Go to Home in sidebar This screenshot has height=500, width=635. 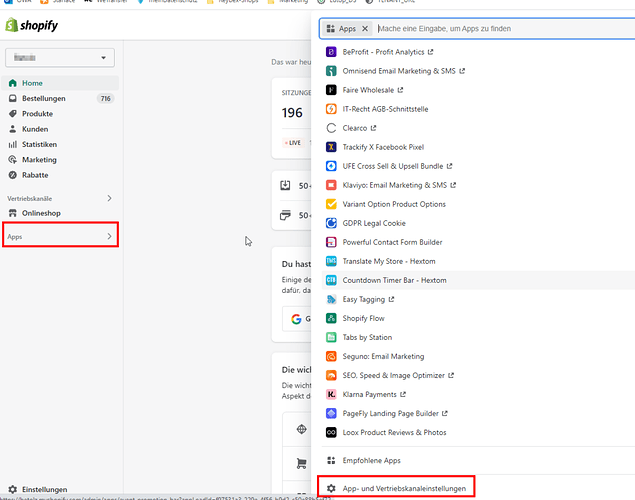tap(60, 83)
